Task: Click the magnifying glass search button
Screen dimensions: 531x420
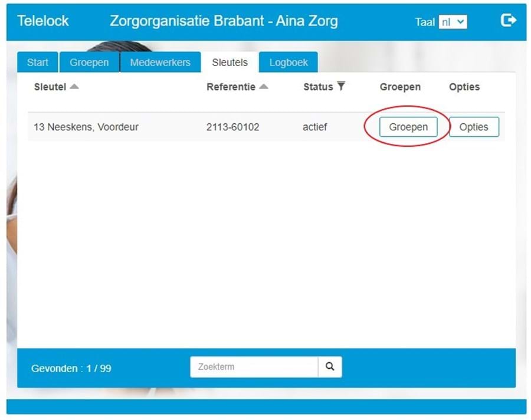Action: [x=330, y=367]
